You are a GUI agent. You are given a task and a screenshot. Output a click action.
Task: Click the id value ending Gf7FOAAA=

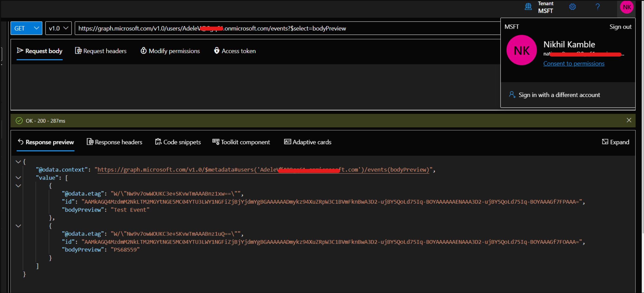pyautogui.click(x=332, y=242)
